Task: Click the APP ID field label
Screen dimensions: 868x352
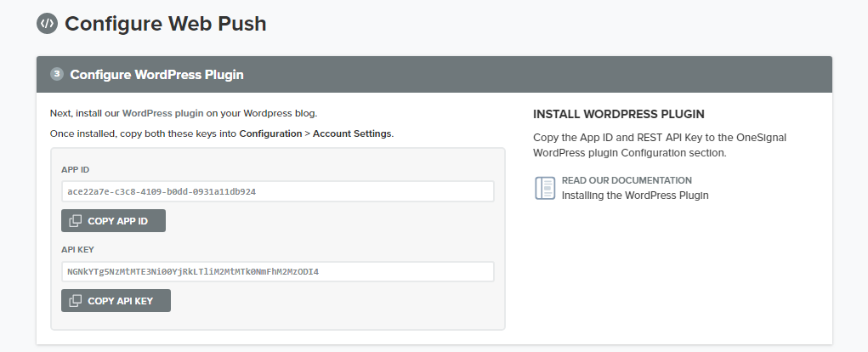Action: (76, 170)
